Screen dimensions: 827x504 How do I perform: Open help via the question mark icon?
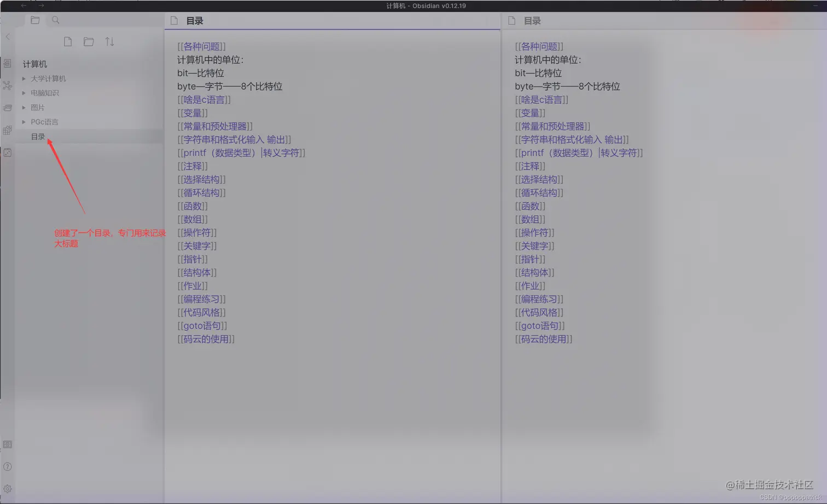pyautogui.click(x=7, y=466)
